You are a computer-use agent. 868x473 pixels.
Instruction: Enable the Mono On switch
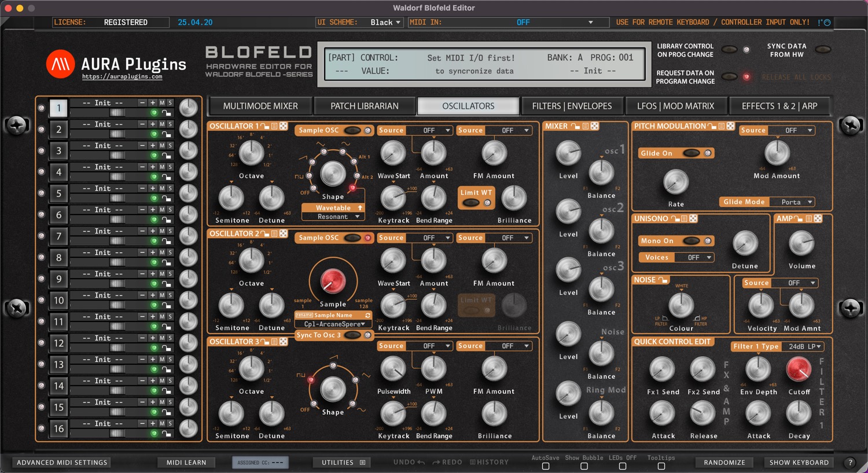(692, 241)
